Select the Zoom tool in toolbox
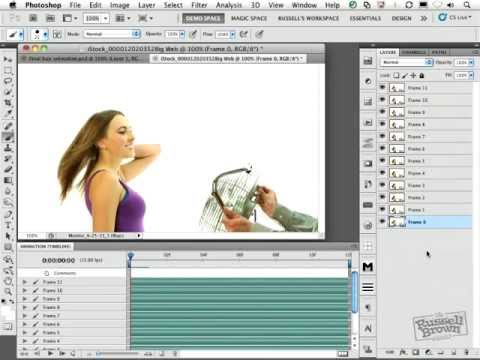The width and height of the screenshot is (480, 360). pos(8,292)
